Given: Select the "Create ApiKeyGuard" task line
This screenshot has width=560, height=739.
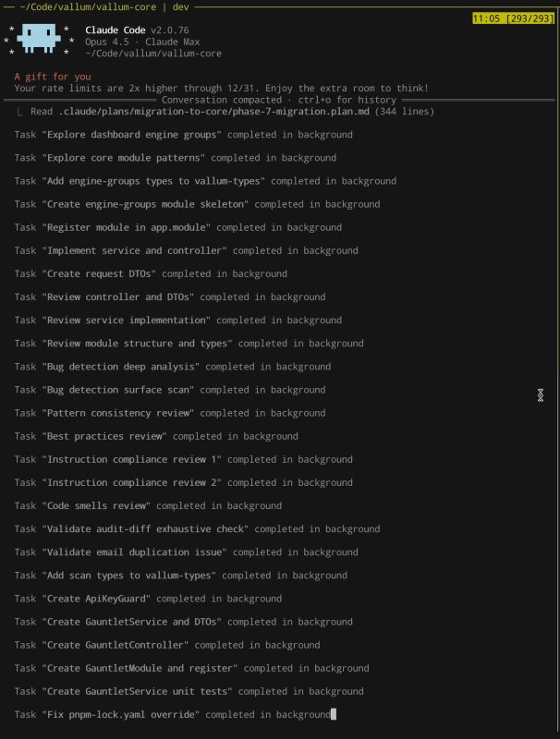Looking at the screenshot, I should [148, 599].
